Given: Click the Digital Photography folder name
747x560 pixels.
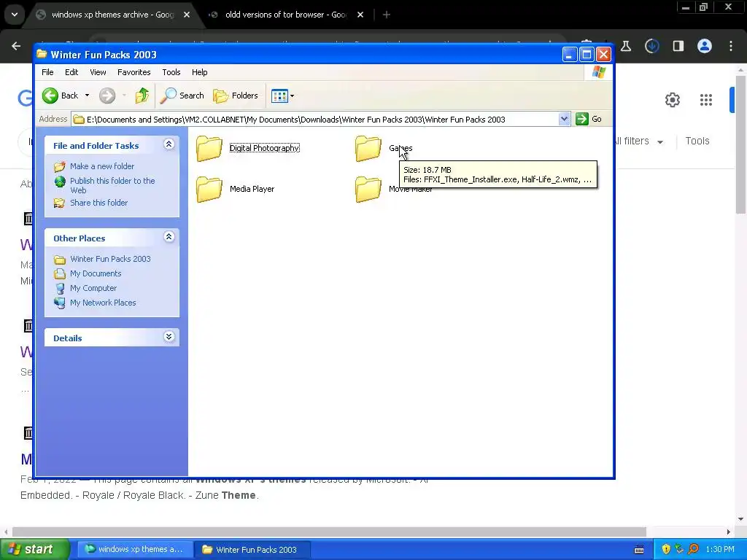Looking at the screenshot, I should tap(264, 148).
